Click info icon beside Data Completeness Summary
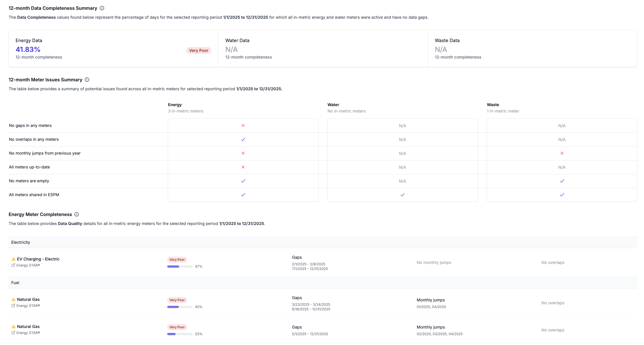This screenshot has height=345, width=644. (102, 8)
